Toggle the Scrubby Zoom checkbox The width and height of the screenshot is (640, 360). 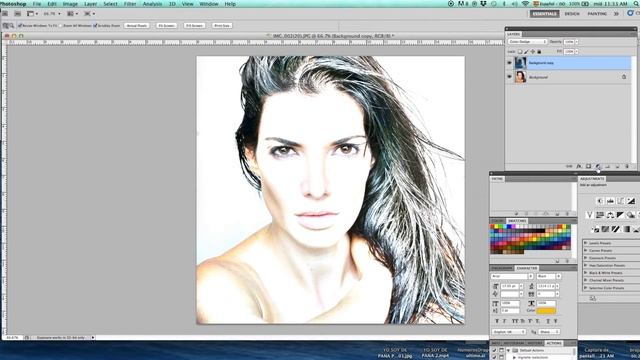[x=95, y=25]
